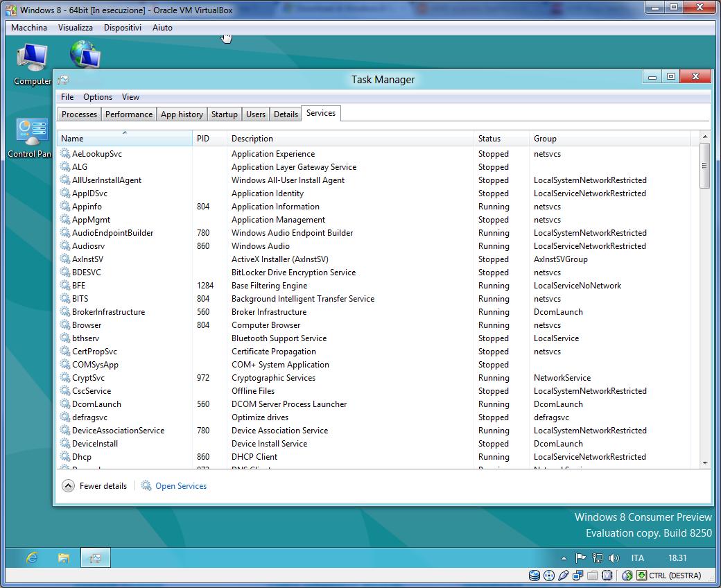Sort by the Group column header
This screenshot has width=721, height=588.
click(x=610, y=139)
